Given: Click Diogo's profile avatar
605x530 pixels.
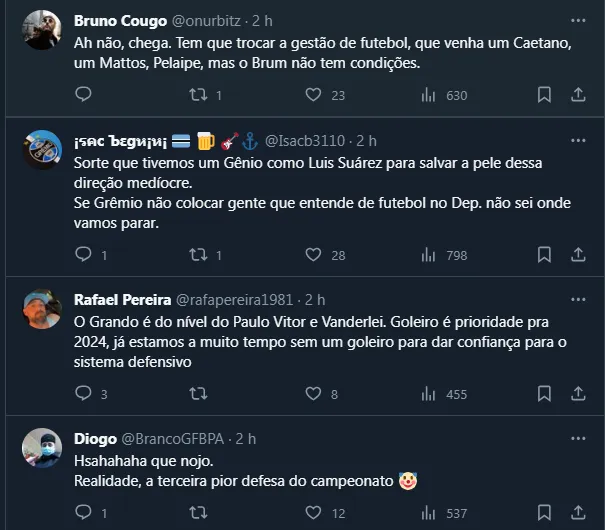Looking at the screenshot, I should (x=42, y=448).
